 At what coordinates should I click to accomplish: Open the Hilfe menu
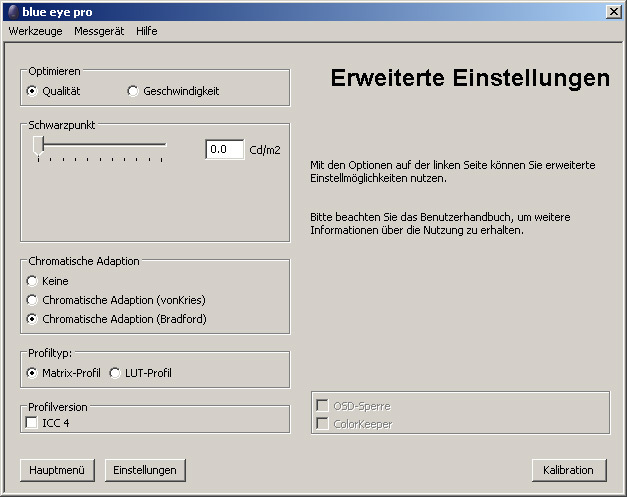tap(147, 31)
